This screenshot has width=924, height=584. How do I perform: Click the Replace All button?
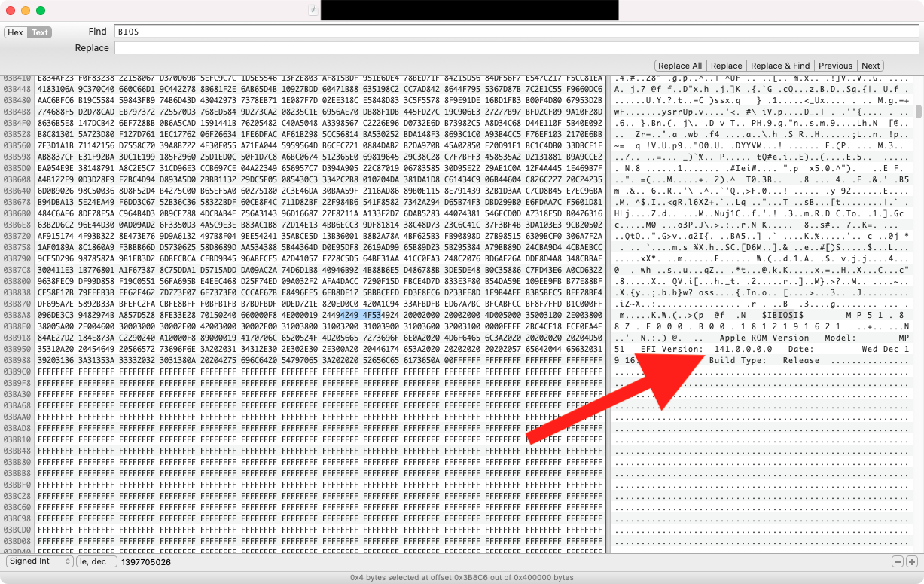pos(681,66)
